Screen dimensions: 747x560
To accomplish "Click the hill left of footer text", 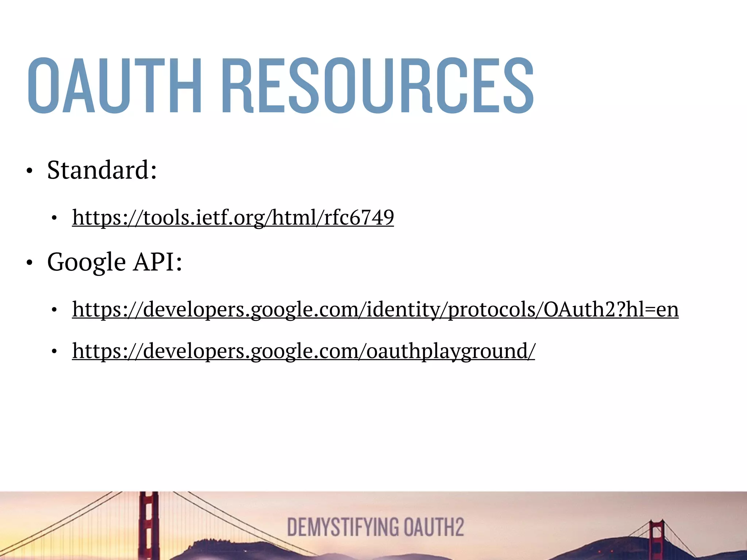I will pos(226,549).
